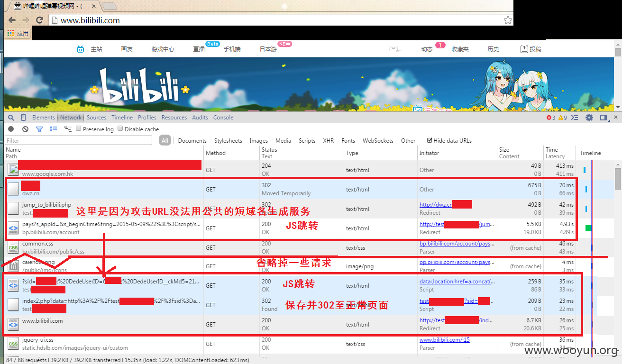622x364 pixels.
Task: Click the 投稿 upload icon
Action: tap(524, 49)
